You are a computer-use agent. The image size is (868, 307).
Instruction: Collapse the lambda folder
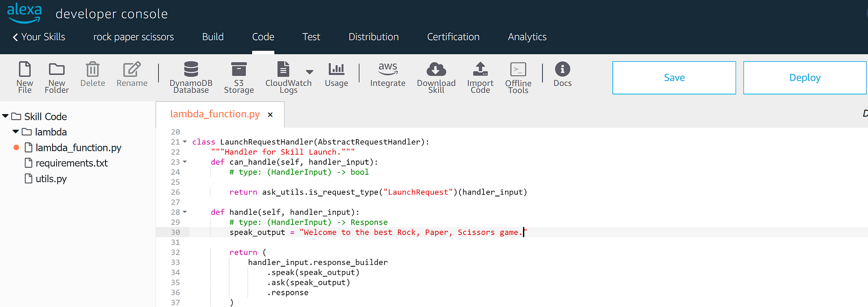click(16, 131)
